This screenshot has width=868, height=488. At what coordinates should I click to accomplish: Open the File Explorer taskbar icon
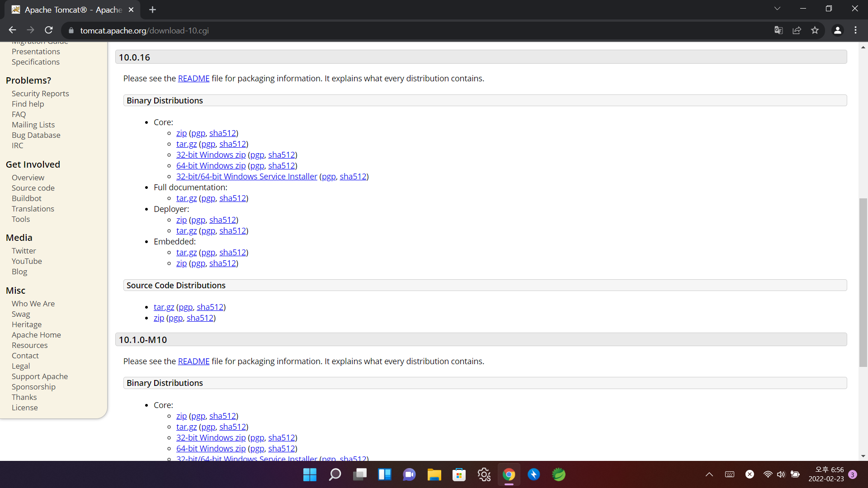point(434,474)
